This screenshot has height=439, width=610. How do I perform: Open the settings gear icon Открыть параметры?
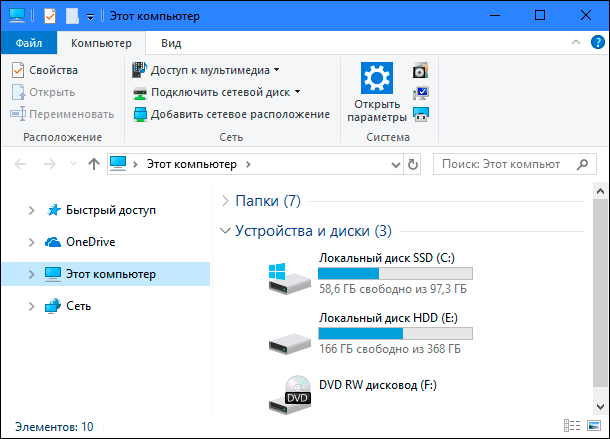coord(377,78)
